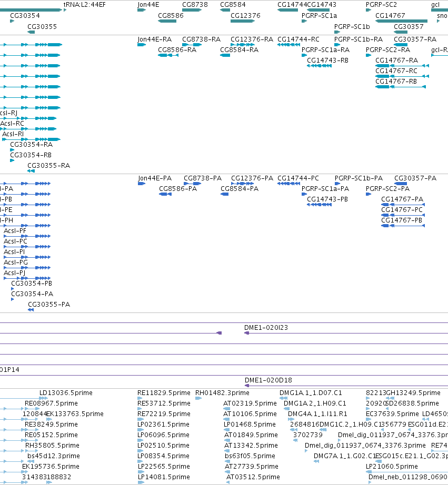Select the CG8586 gene bar

pyautogui.click(x=167, y=21)
